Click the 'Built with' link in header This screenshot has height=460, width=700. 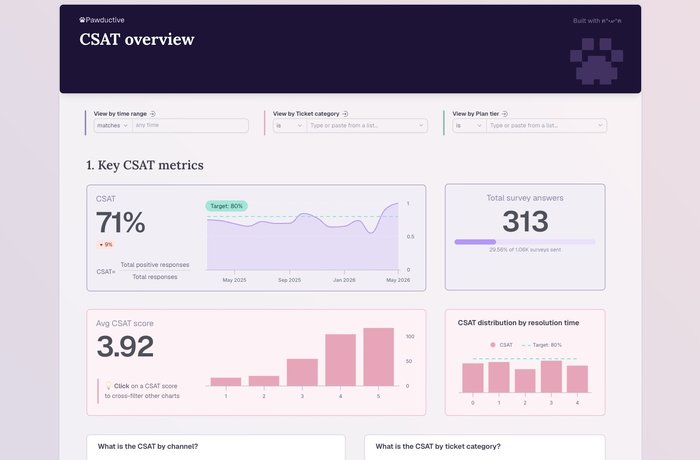[597, 21]
